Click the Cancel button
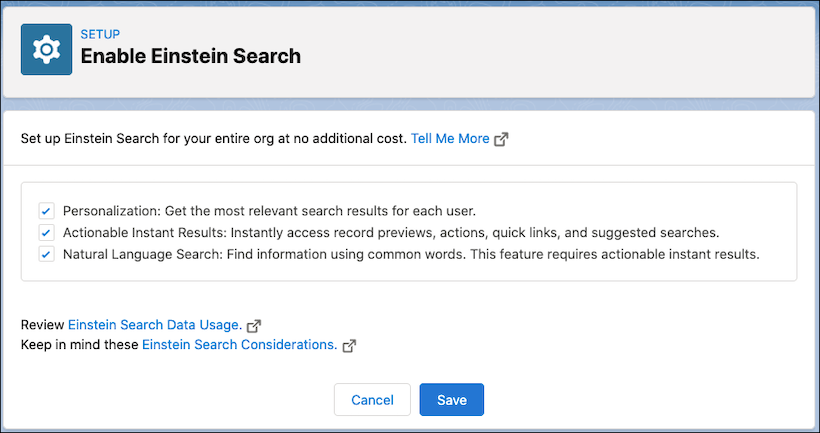The width and height of the screenshot is (820, 433). 372,400
